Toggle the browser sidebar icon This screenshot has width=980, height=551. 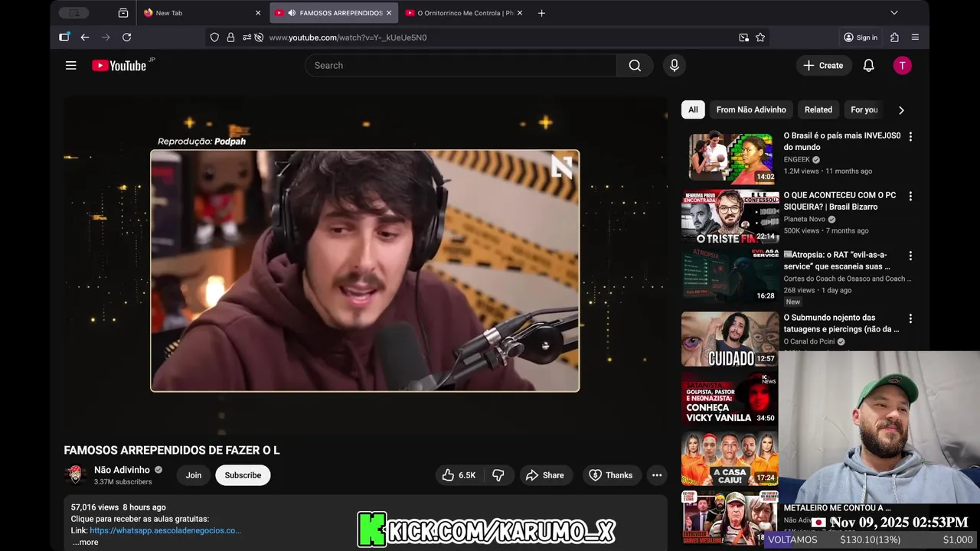(x=64, y=37)
